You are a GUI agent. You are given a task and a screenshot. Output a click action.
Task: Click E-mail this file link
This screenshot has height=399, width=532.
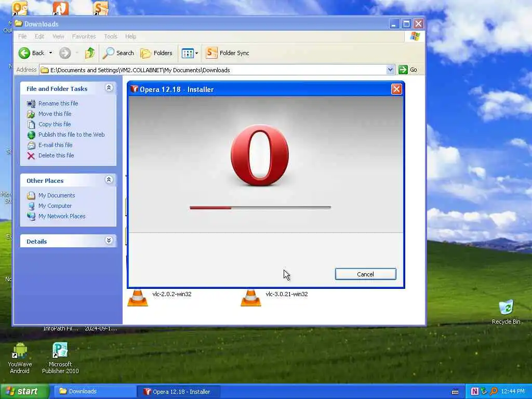[55, 145]
